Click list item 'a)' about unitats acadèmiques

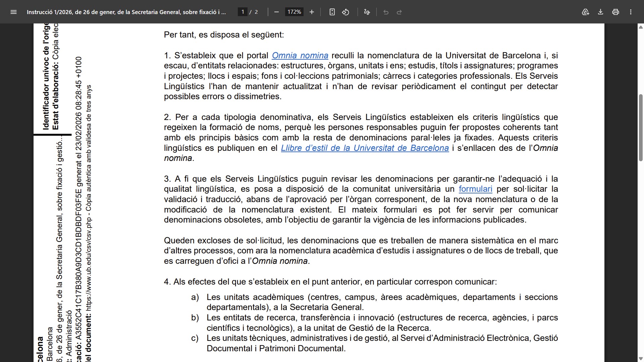pos(374,302)
